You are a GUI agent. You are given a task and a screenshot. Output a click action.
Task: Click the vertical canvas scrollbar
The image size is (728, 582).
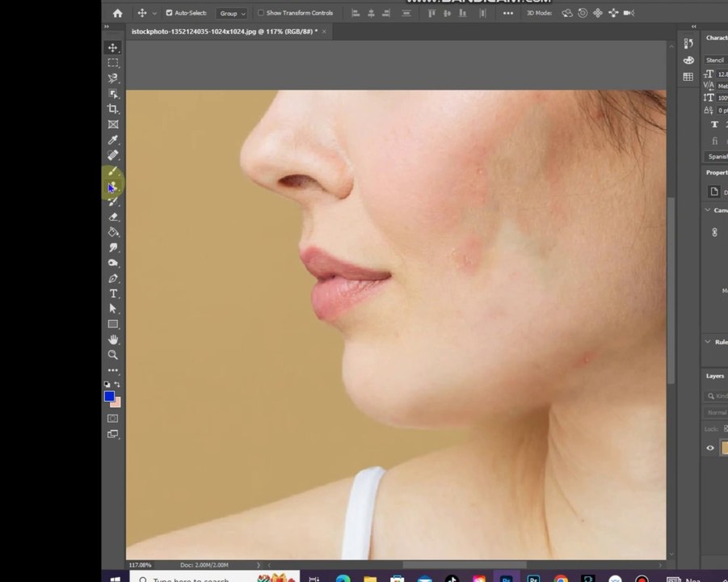pos(671,291)
